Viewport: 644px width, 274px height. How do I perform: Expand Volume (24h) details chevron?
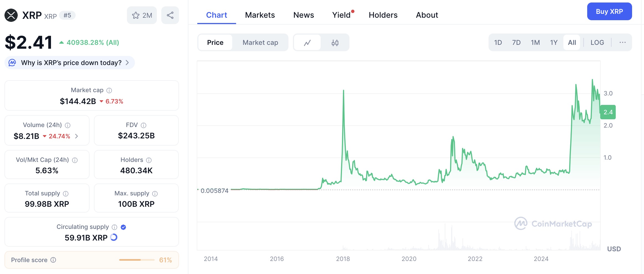(x=77, y=136)
